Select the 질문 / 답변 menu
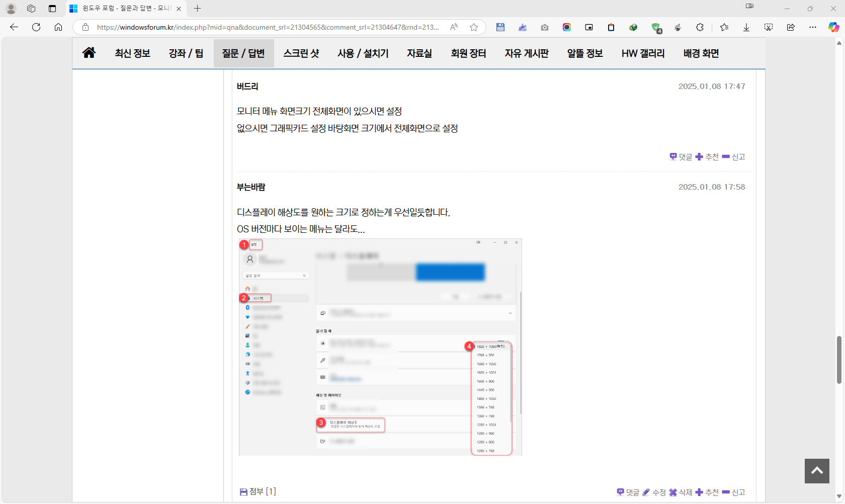 [x=243, y=53]
